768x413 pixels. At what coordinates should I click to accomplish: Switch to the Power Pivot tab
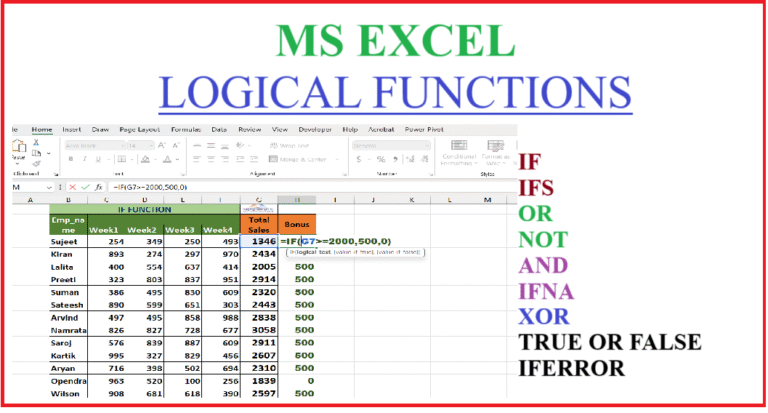pos(426,129)
